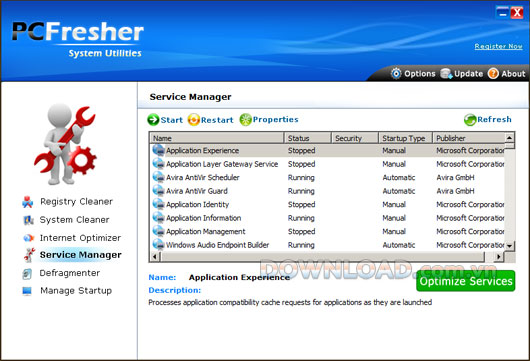Sort by the Status column header
This screenshot has width=530, height=361.
(x=308, y=138)
